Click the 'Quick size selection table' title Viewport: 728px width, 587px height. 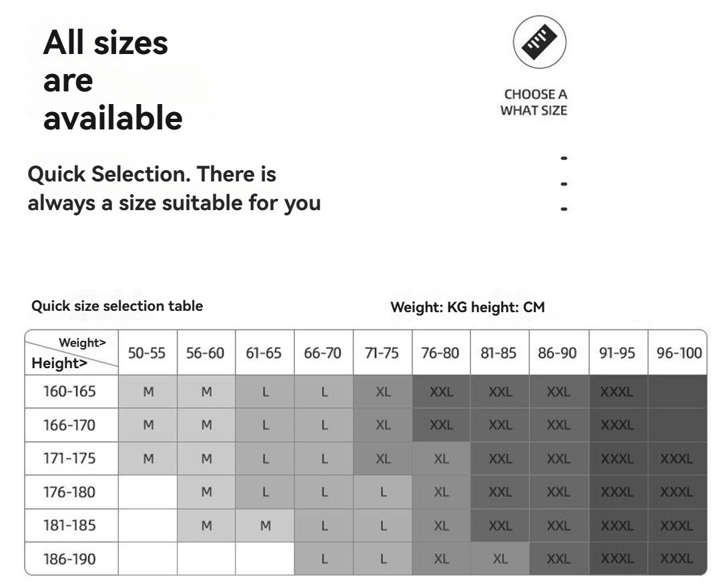(117, 306)
